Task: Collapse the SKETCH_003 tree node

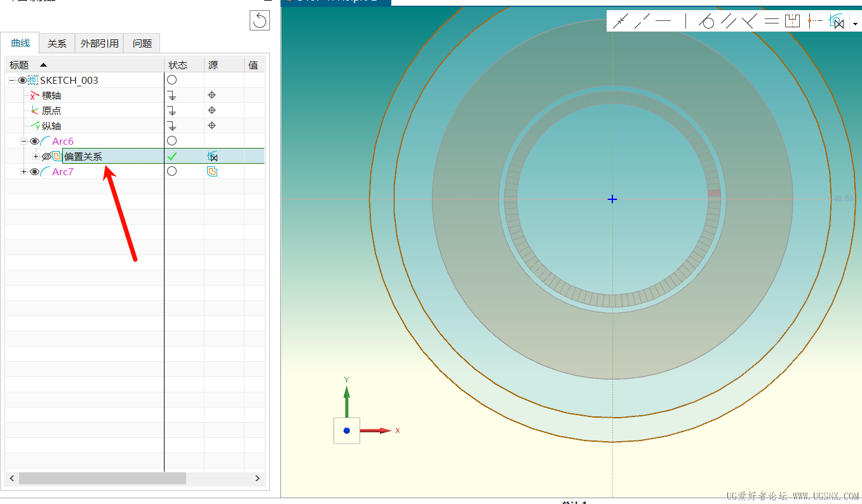Action: pyautogui.click(x=11, y=81)
